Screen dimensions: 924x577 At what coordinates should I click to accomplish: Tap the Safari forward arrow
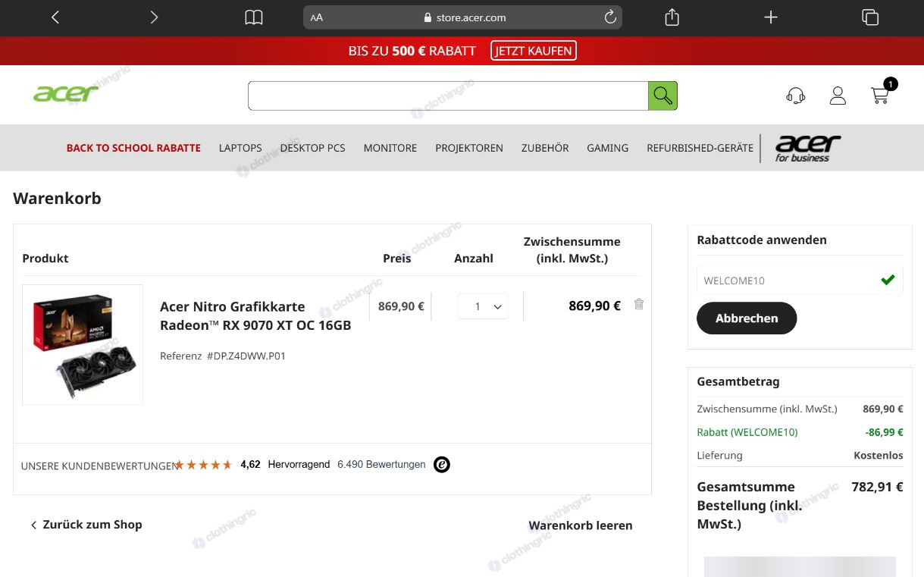coord(154,17)
